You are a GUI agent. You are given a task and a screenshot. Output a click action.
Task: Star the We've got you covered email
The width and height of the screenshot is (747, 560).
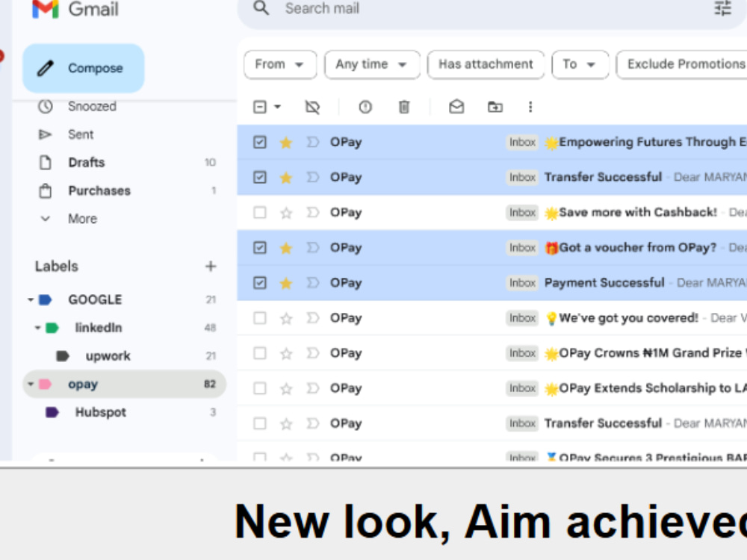point(286,318)
